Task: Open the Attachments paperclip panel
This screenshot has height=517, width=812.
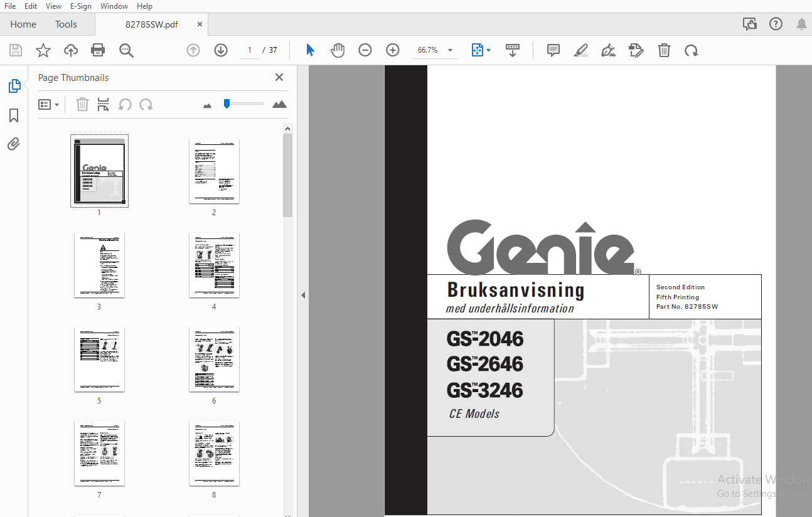Action: pyautogui.click(x=14, y=144)
